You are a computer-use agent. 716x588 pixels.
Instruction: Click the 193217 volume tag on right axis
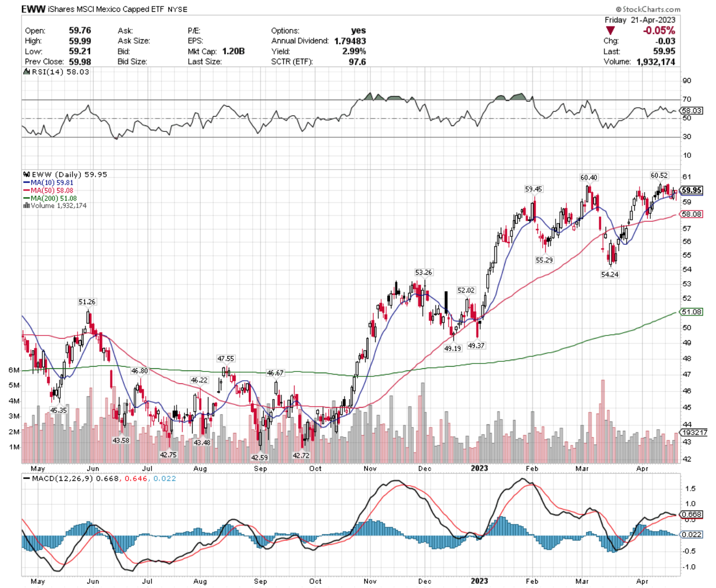tap(694, 433)
